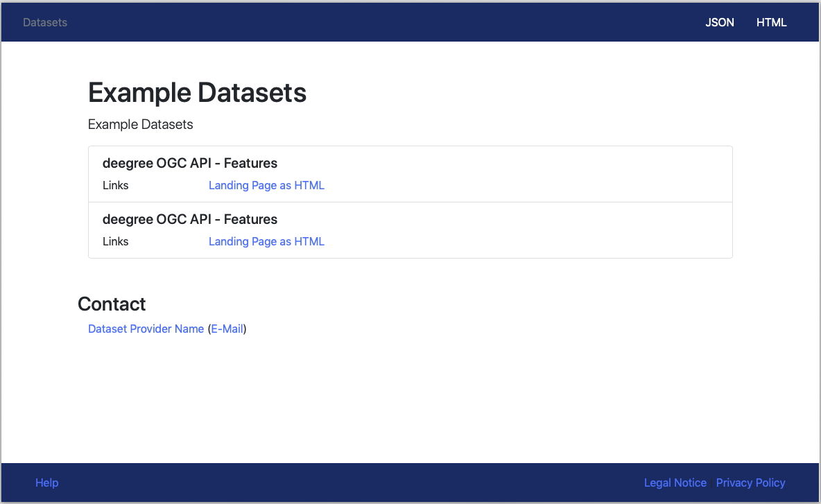Switch to the HTML format view
Image resolution: width=821 pixels, height=504 pixels.
[x=771, y=22]
